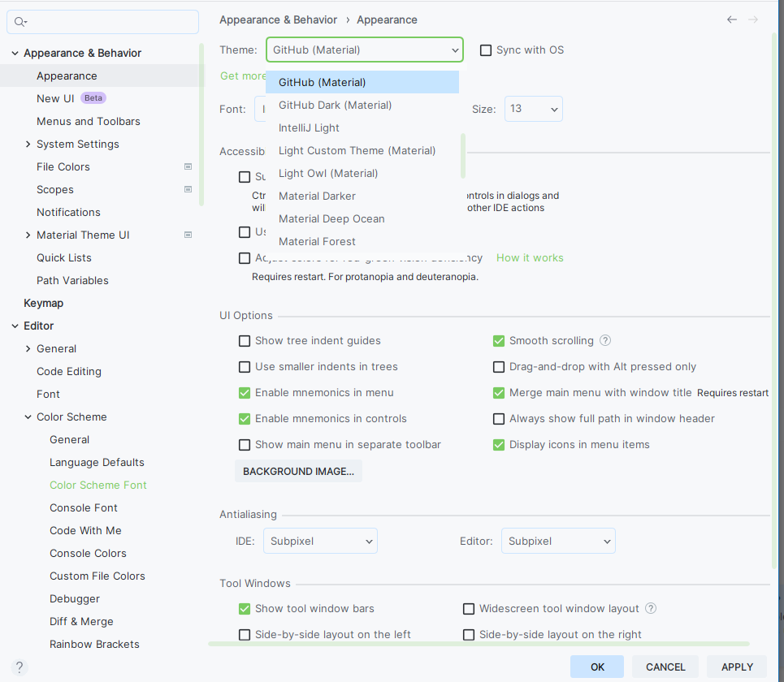Image resolution: width=784 pixels, height=682 pixels.
Task: Open the Editor antialiasing dropdown
Action: [x=558, y=541]
